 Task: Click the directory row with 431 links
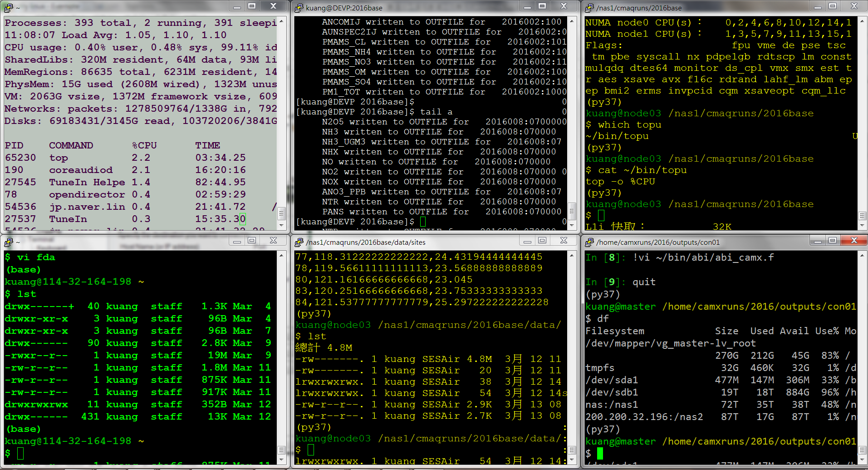click(138, 416)
